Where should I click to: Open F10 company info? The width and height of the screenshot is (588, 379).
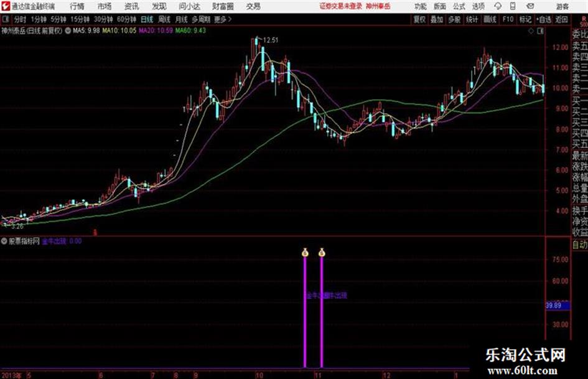pos(508,19)
